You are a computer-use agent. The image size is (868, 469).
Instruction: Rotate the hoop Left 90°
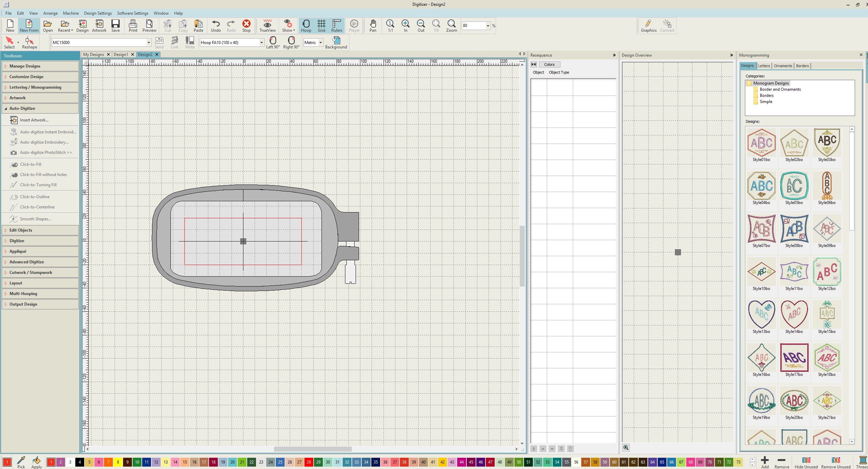tap(273, 43)
